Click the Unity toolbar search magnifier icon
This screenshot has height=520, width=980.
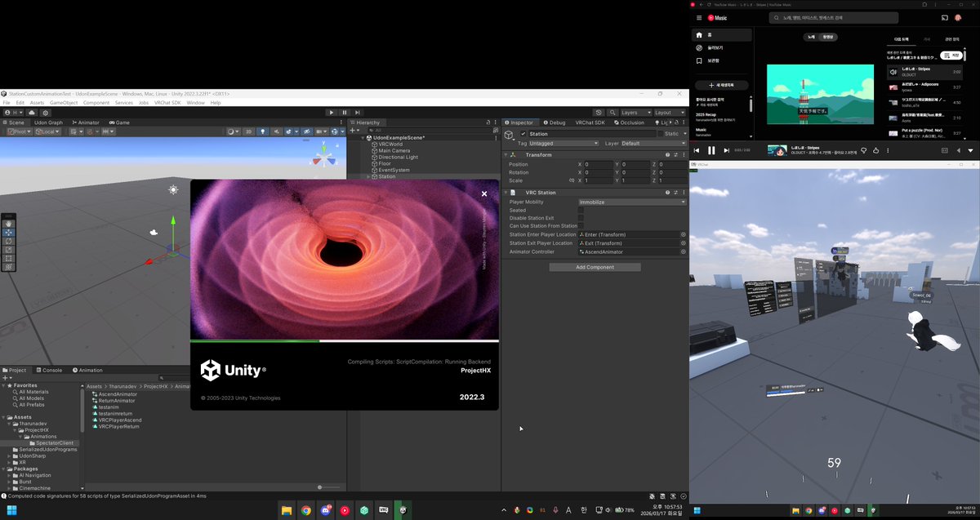(611, 113)
